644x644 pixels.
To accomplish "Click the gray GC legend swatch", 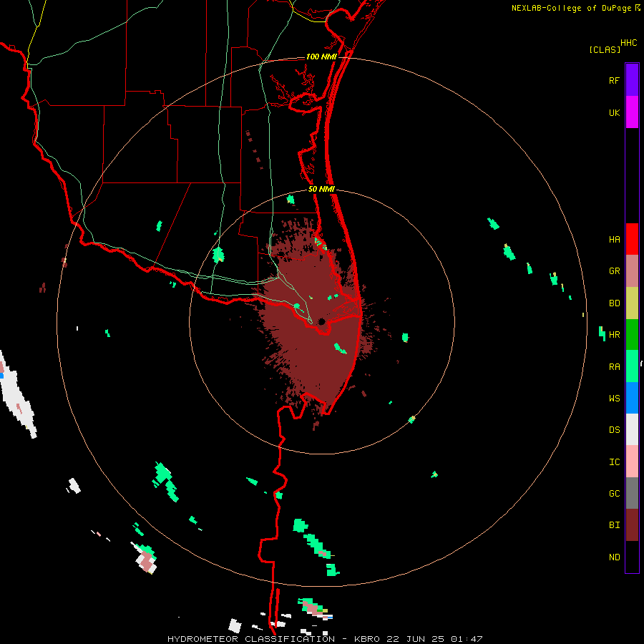I will [632, 493].
